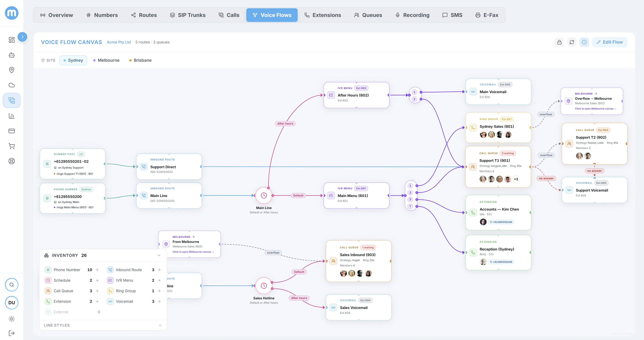Screen dimensions: 644x340
Task: Open the info icon button
Action: pos(584,42)
